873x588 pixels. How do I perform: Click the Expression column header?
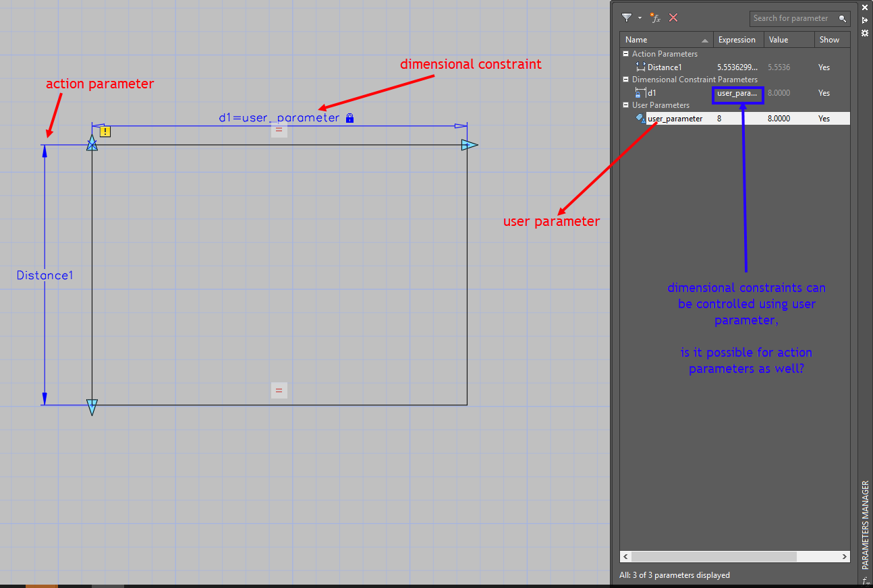(738, 39)
